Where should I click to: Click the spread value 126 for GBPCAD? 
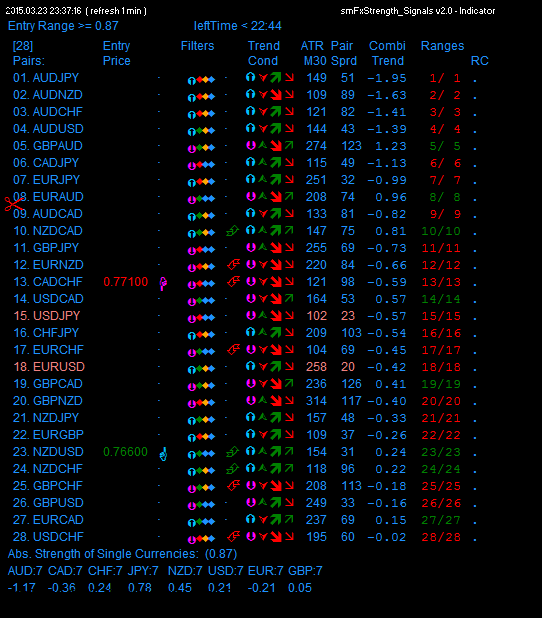tap(351, 384)
